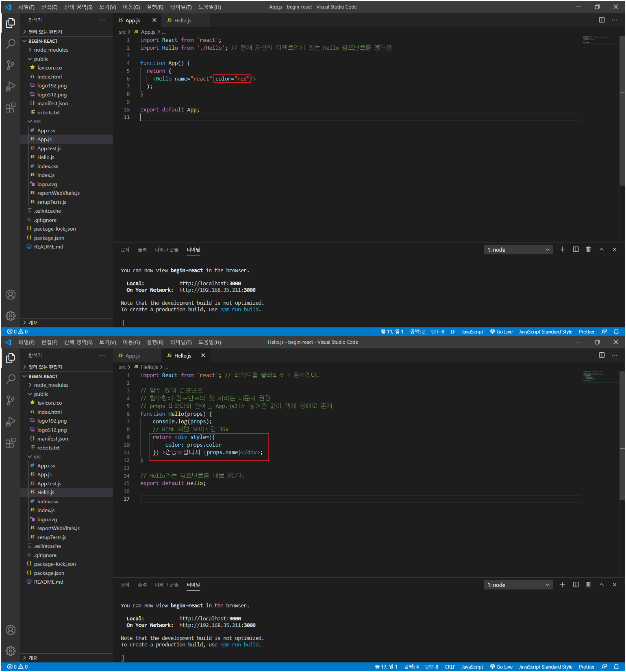Click UTF-8 encoding in top status bar
Image resolution: width=626 pixels, height=672 pixels.
coord(438,332)
